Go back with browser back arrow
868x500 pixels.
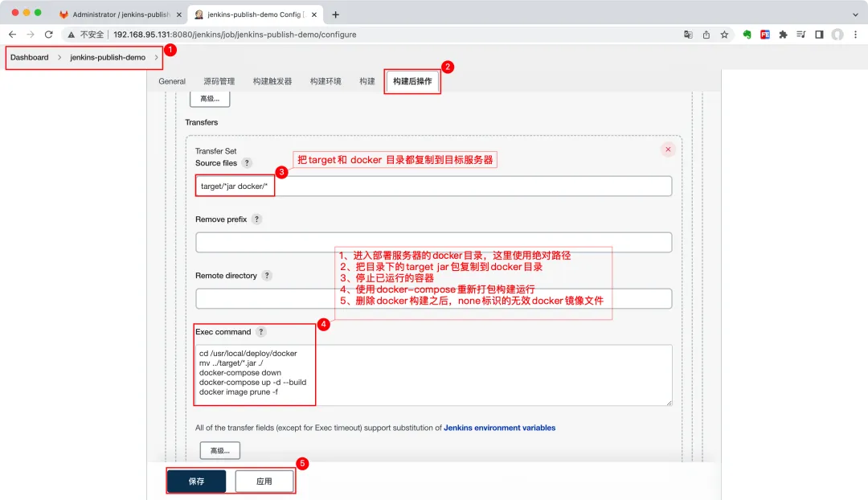pos(12,35)
